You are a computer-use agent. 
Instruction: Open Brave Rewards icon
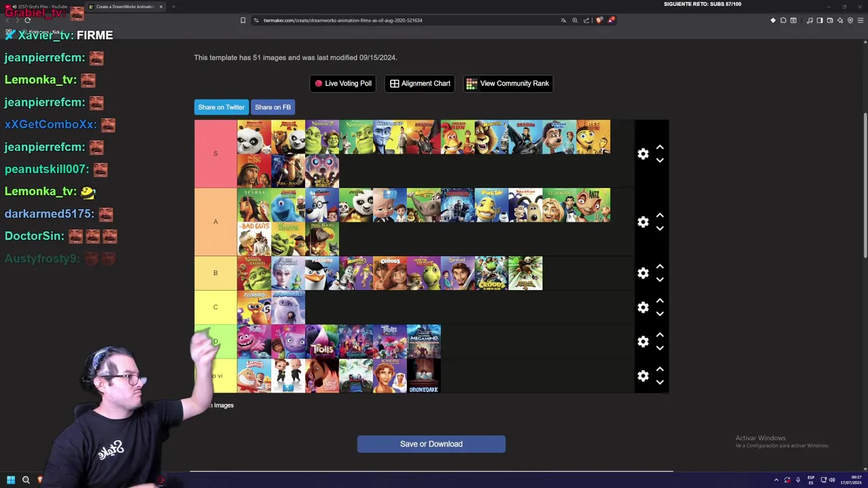[x=611, y=20]
